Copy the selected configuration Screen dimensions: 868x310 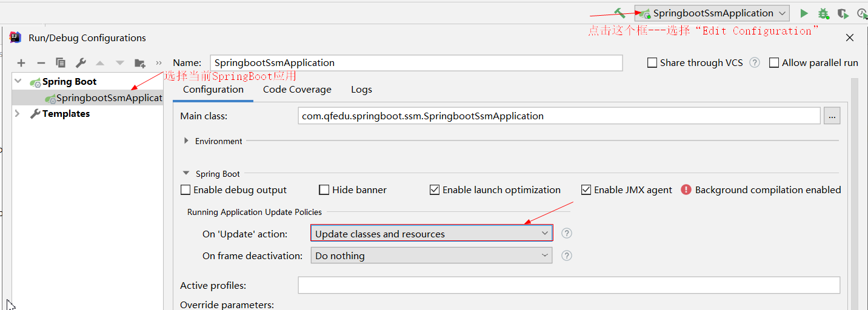click(x=61, y=63)
